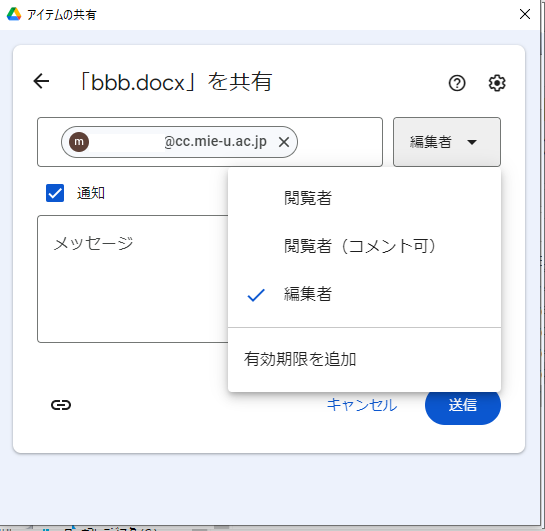Focus the メッセージ text area
This screenshot has width=545, height=531.
point(132,279)
